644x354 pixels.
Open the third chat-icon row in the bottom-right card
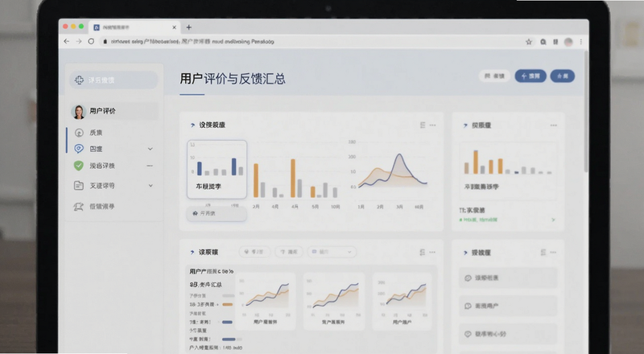tap(508, 334)
